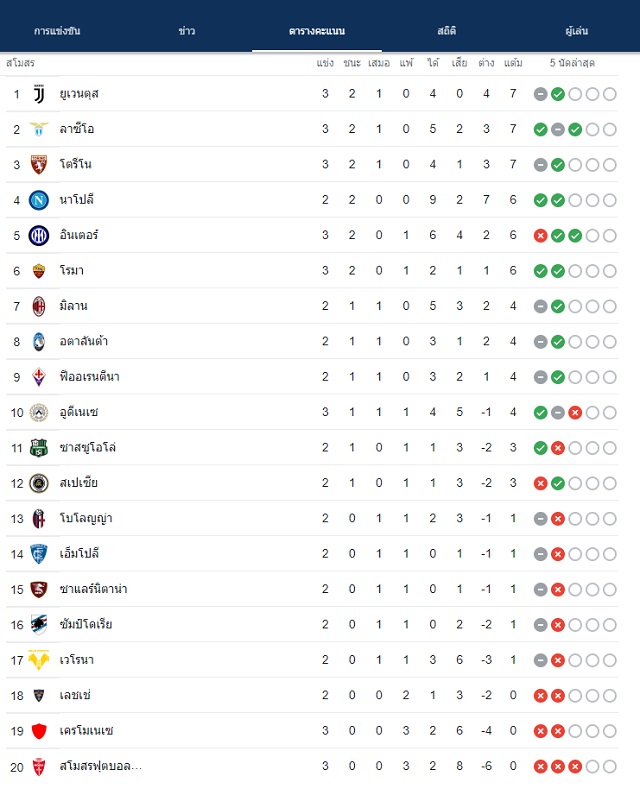640x795 pixels.
Task: Click the Fiorentina purple crest
Action: click(x=39, y=377)
